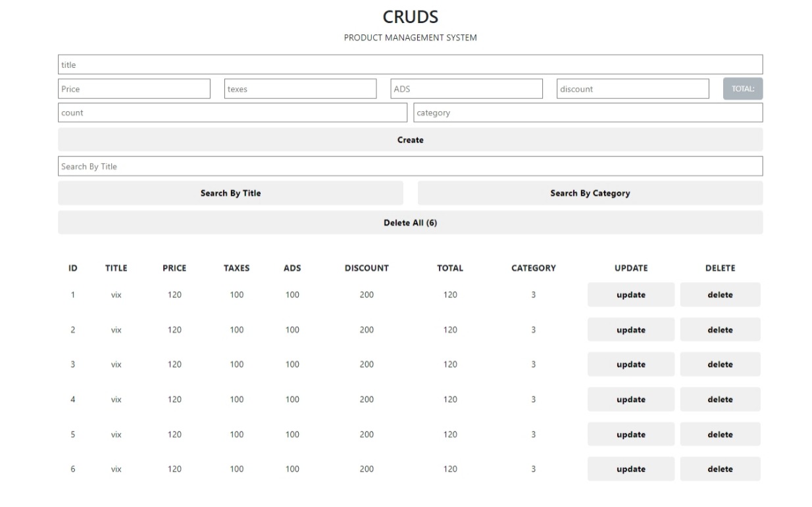Click inside the Price input field
This screenshot has width=812, height=507.
[134, 88]
